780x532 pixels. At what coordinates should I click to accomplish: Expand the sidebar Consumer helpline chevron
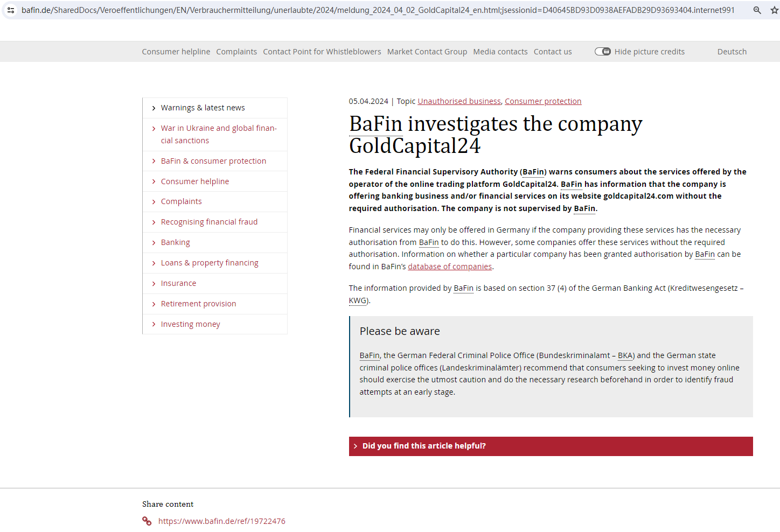[154, 181]
